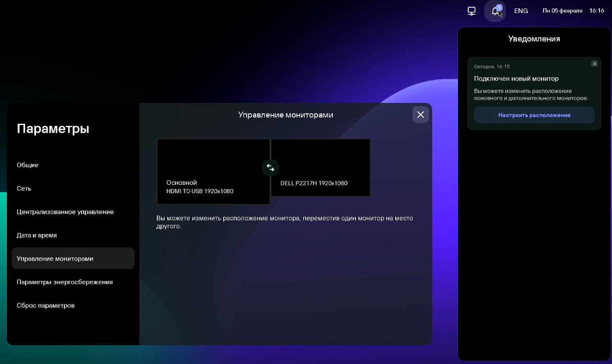Open the display settings icon in top bar

coord(471,10)
